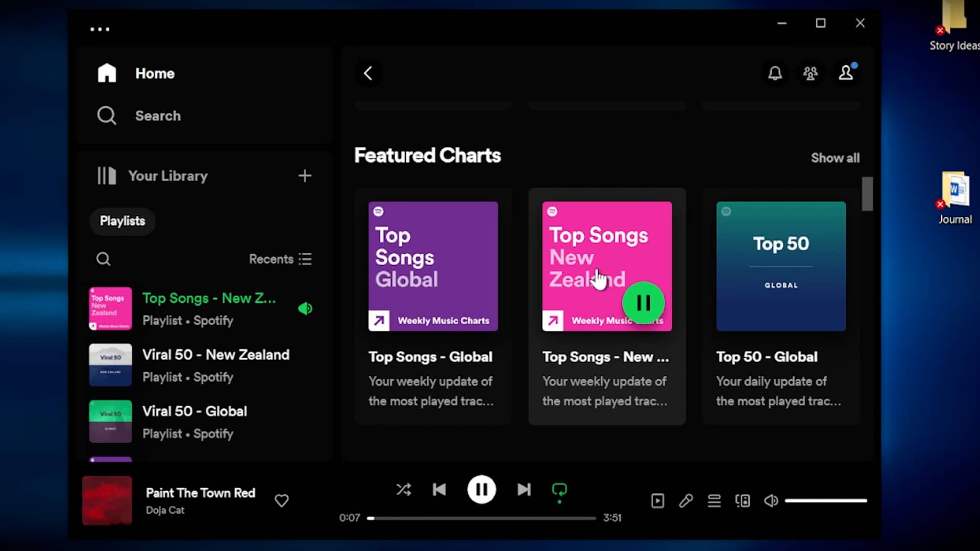Click the plus button in Your Library

tap(305, 176)
